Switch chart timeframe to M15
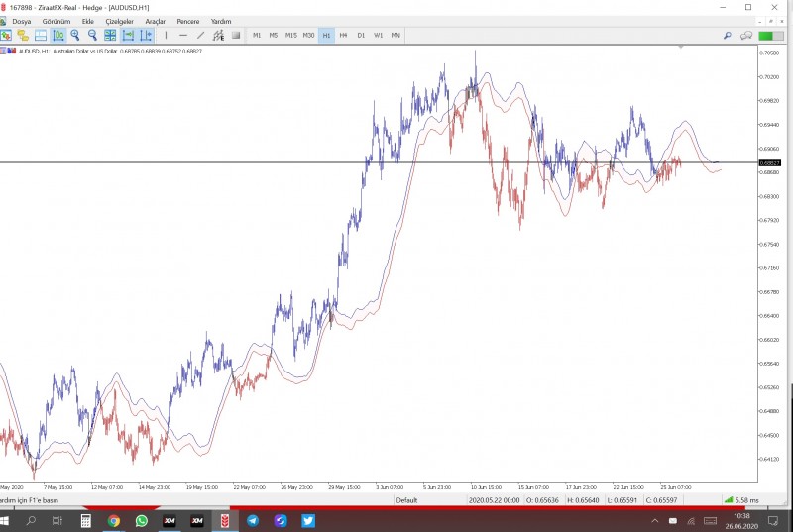 (x=290, y=36)
